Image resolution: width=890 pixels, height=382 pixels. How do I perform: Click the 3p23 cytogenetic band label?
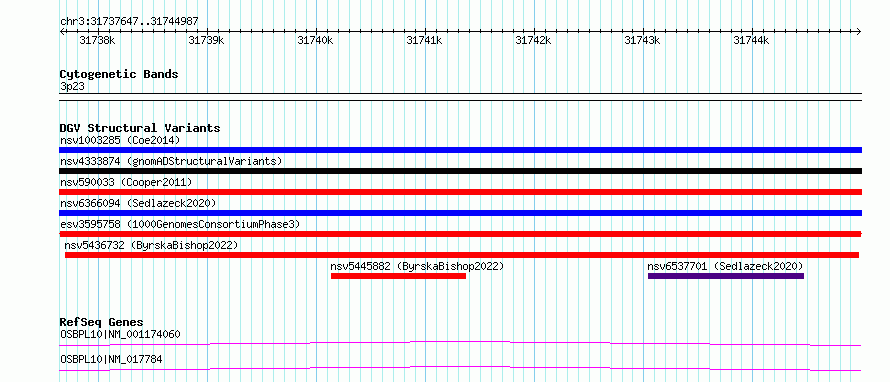(x=72, y=87)
